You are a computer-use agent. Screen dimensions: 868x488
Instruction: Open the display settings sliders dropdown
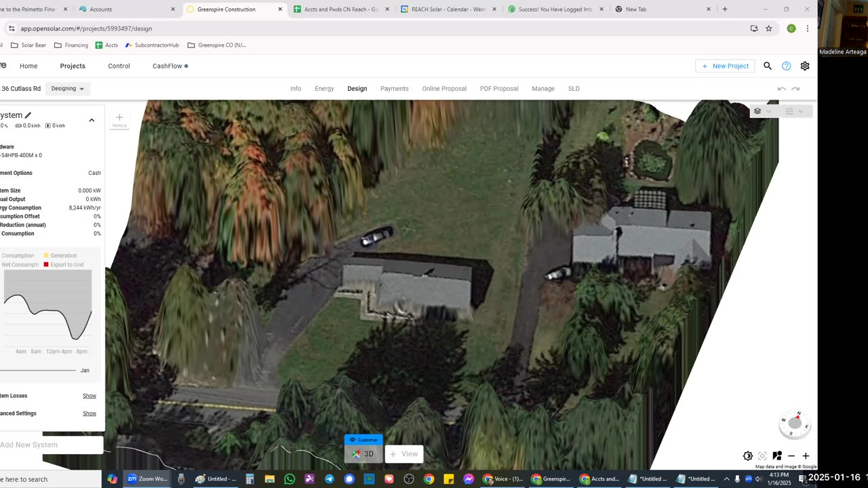pos(793,111)
